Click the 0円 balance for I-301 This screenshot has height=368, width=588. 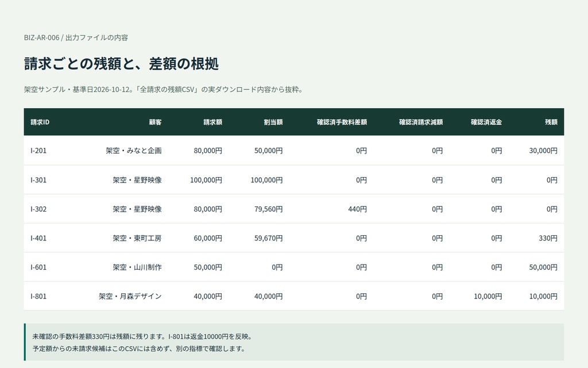coord(552,180)
